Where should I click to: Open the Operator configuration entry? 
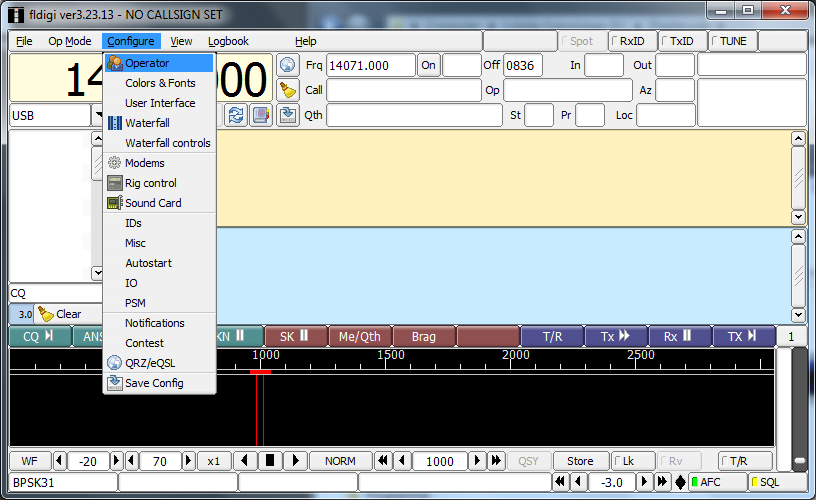click(146, 63)
